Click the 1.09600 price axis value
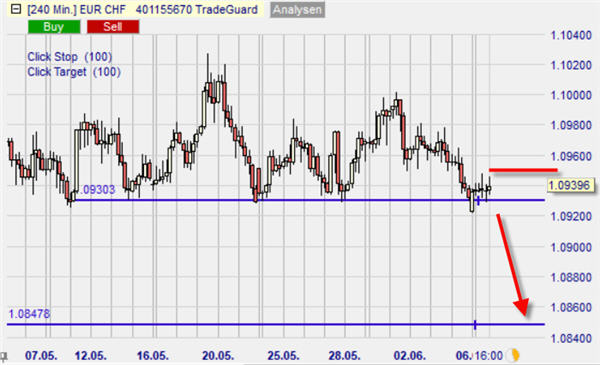 point(571,156)
